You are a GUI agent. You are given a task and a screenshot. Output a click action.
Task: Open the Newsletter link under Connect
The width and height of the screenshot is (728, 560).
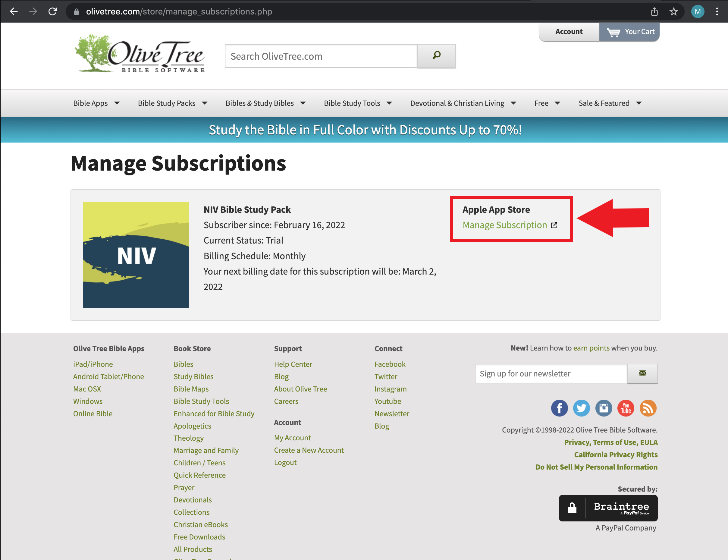tap(392, 413)
